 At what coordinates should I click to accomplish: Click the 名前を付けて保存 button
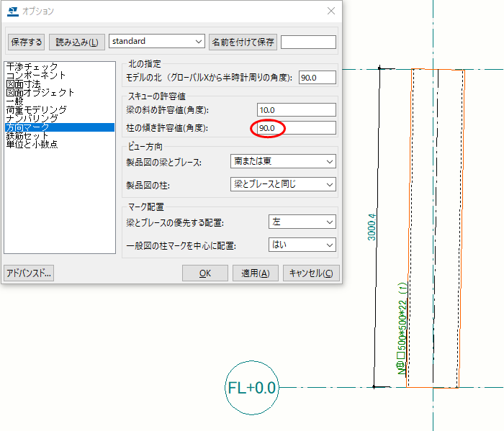click(243, 42)
